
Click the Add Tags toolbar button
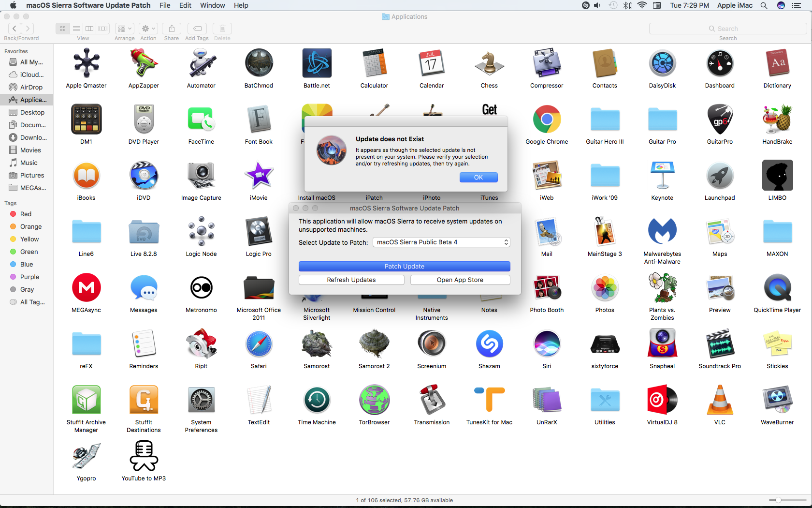(197, 29)
